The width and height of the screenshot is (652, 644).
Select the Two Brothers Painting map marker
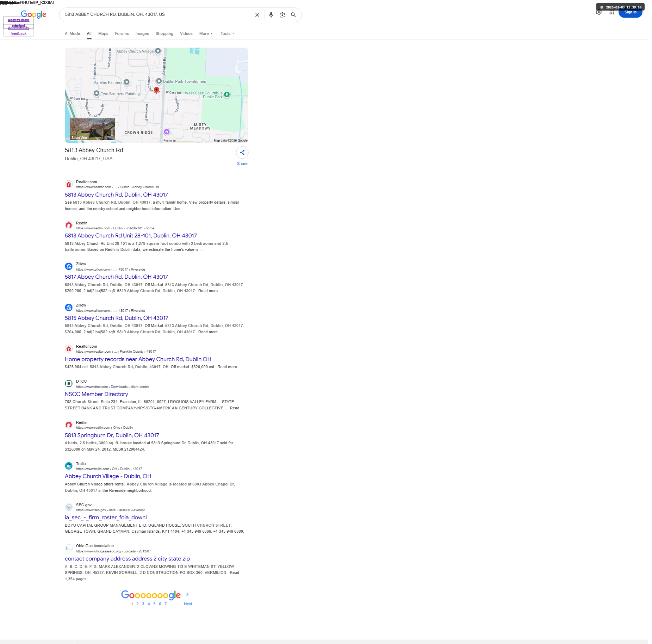pos(97,93)
